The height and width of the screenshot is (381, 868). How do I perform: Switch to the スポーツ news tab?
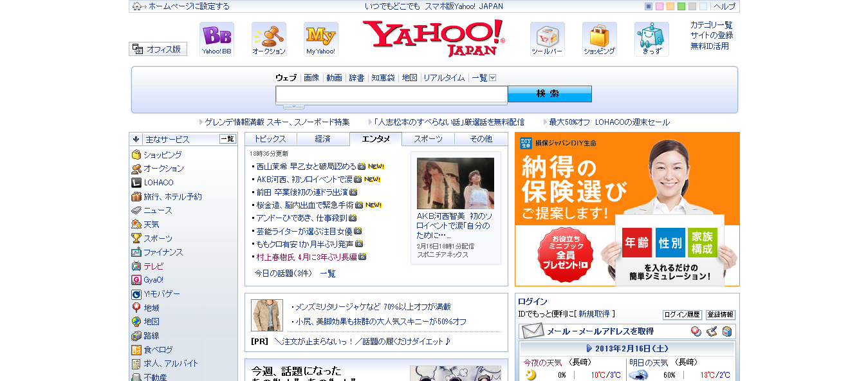429,139
